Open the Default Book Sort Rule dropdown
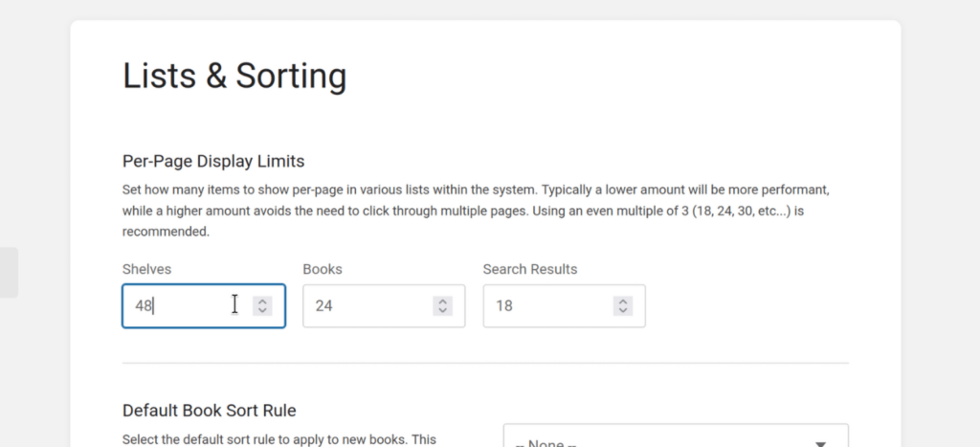 coord(670,438)
